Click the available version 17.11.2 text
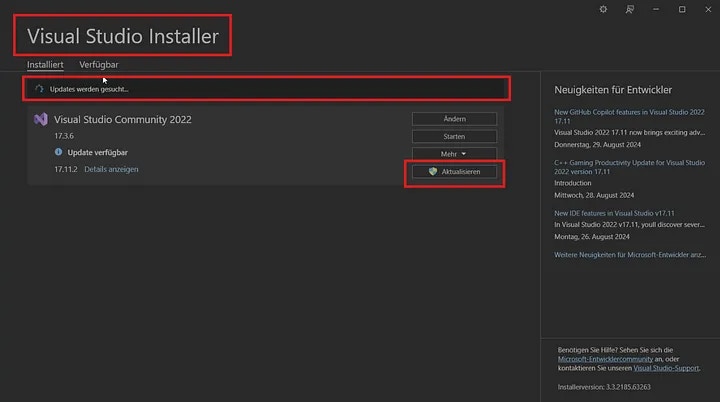 pos(66,169)
